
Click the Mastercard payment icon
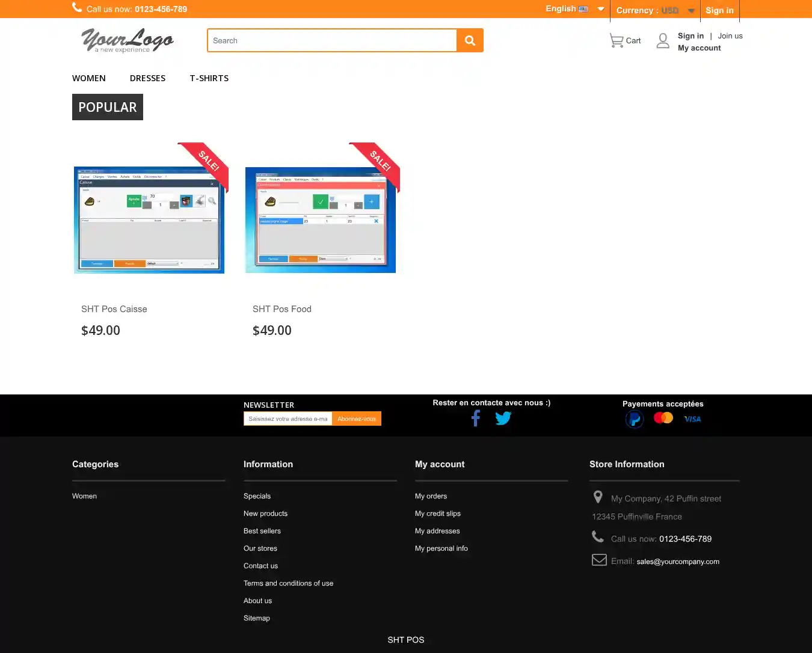tap(663, 418)
